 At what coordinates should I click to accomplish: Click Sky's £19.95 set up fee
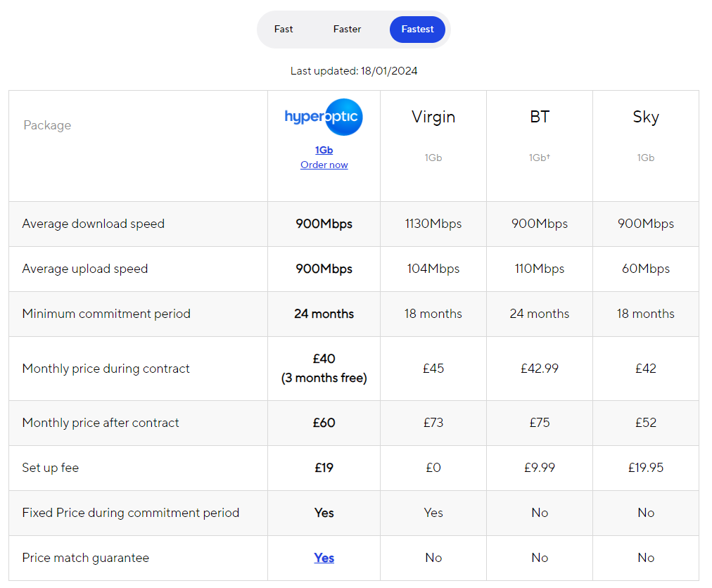[646, 467]
